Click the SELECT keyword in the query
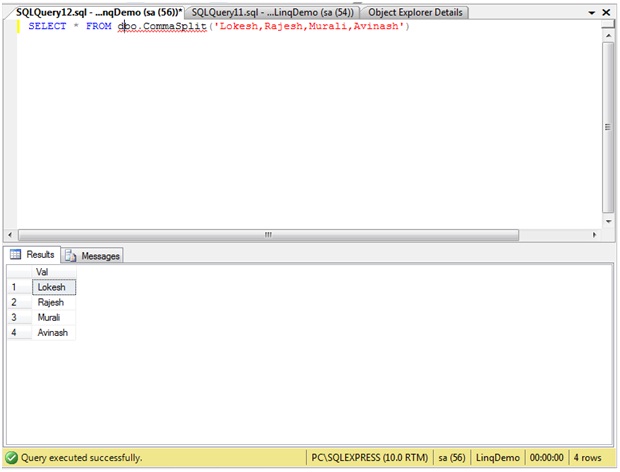 point(47,26)
